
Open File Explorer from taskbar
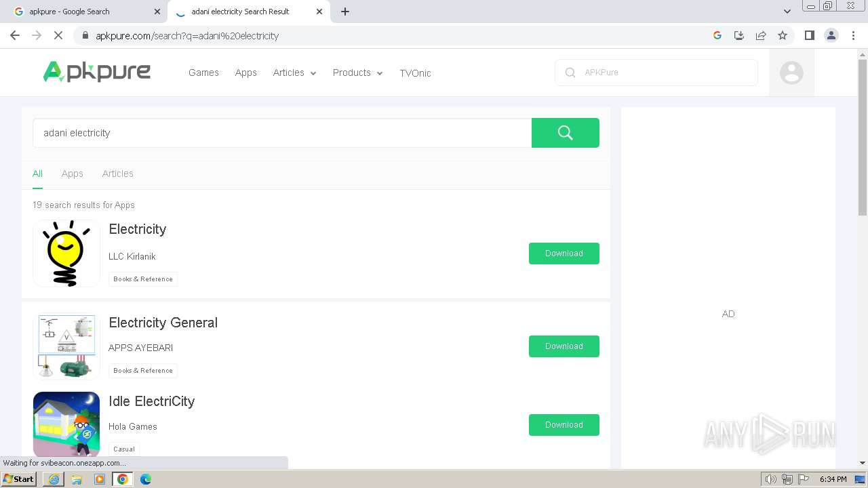click(77, 479)
